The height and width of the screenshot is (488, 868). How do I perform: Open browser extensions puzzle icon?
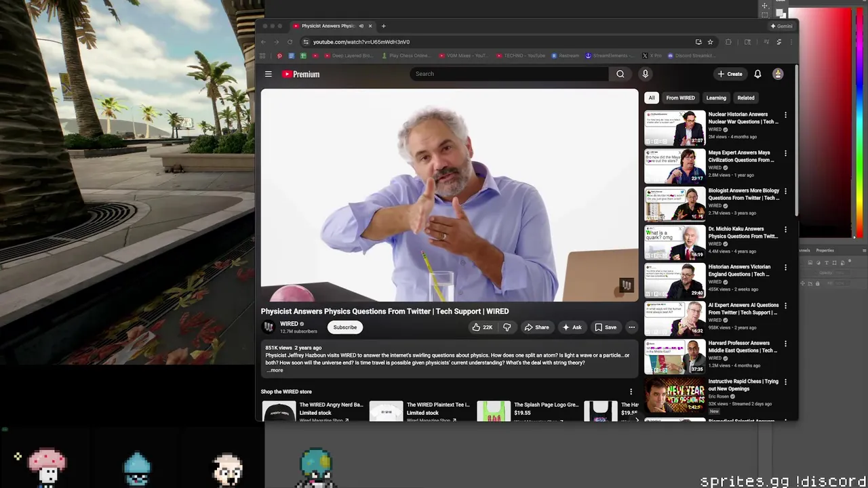pos(728,42)
